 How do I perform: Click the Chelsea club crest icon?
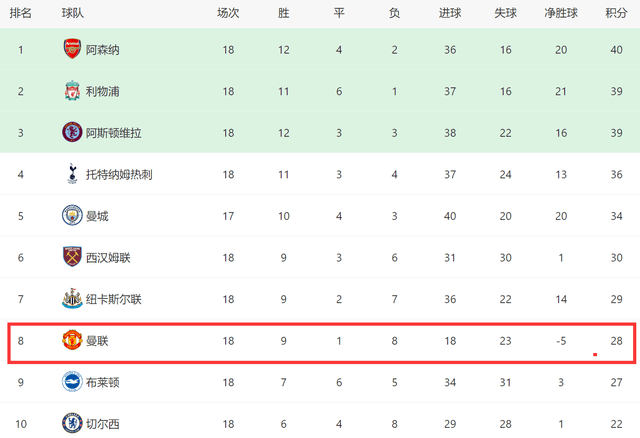72,423
